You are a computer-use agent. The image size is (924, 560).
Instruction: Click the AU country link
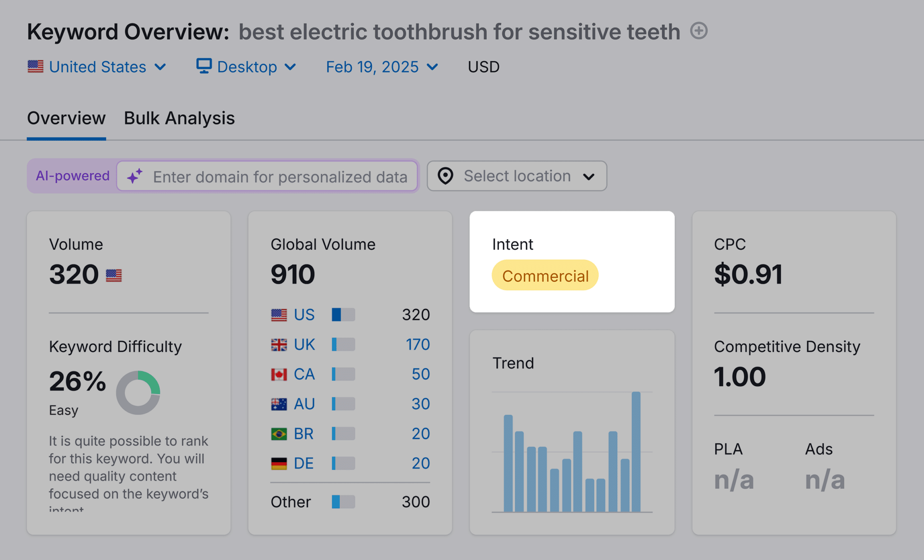tap(304, 404)
